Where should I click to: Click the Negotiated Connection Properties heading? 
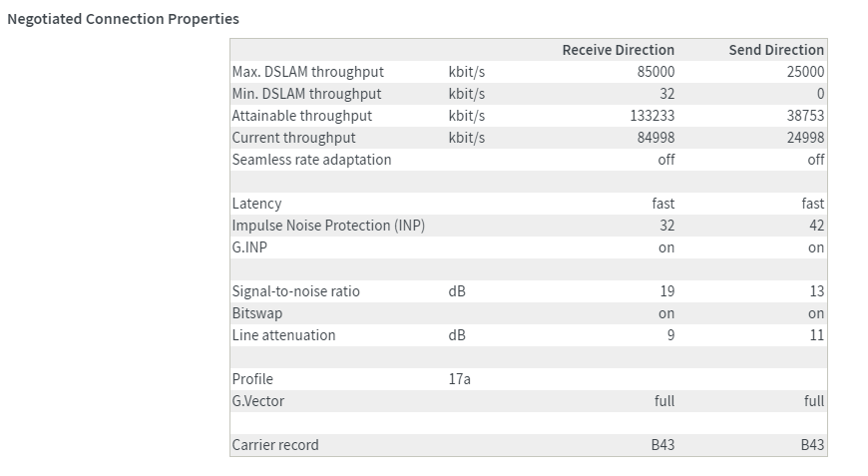pyautogui.click(x=123, y=19)
